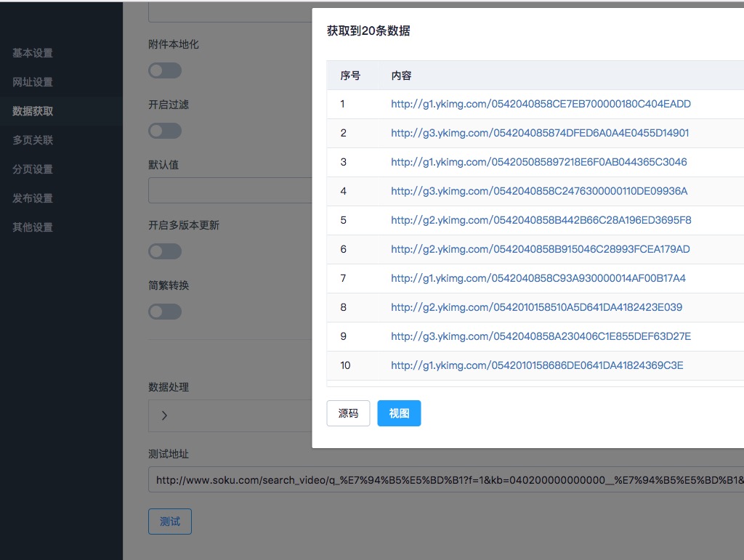Go to 多页关联 sidebar item

[33, 140]
